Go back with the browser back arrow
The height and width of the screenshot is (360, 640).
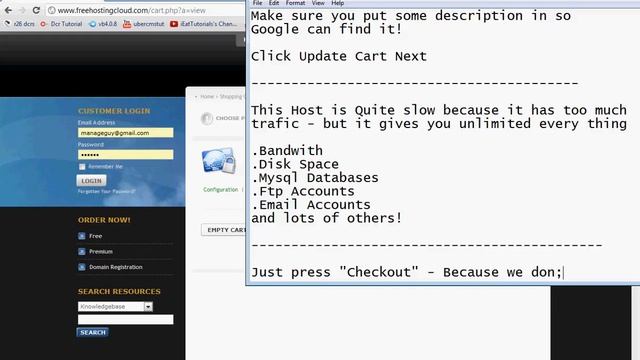pyautogui.click(x=8, y=10)
